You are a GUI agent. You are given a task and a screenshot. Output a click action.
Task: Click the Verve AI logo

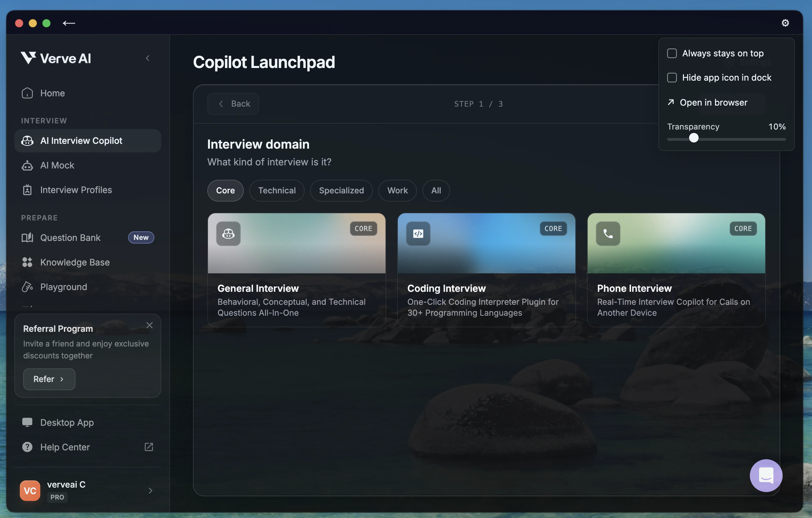pos(56,58)
